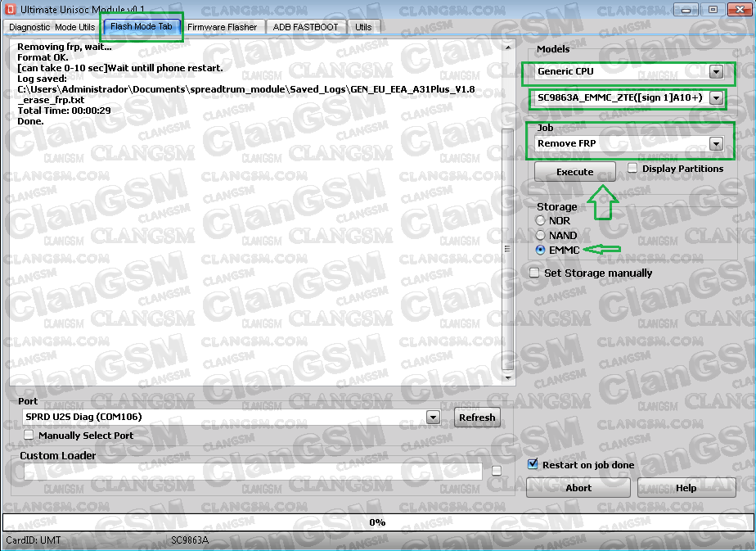Screen dimensions: 756x551
Task: Select the NAND storage radio button
Action: click(x=540, y=235)
